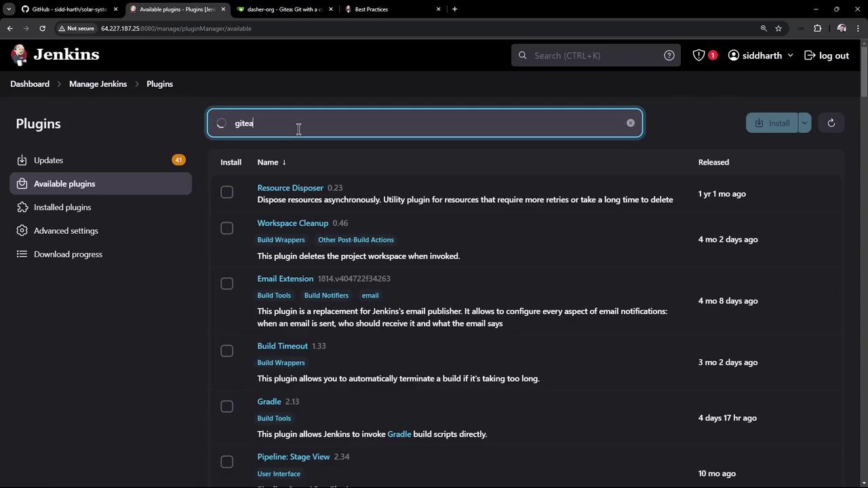
Task: Check the Workspace Cleanup plugin checkbox
Action: pyautogui.click(x=227, y=228)
